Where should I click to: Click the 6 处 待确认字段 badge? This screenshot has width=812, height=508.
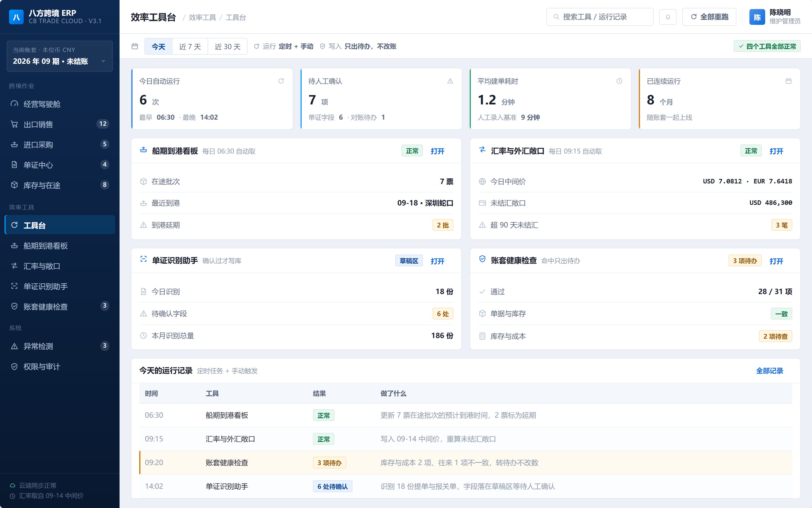443,314
